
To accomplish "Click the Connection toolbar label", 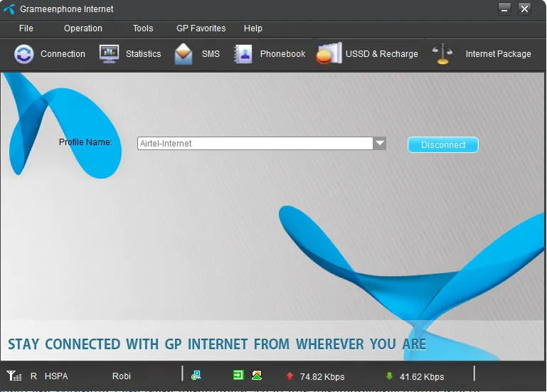I will pyautogui.click(x=63, y=54).
